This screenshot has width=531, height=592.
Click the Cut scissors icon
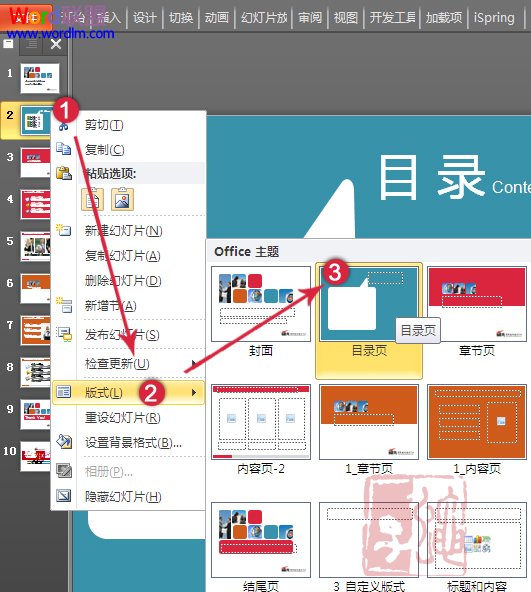click(x=63, y=126)
